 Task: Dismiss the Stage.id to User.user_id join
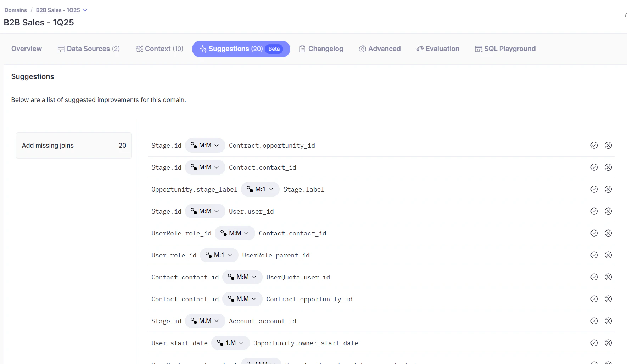[x=608, y=211]
